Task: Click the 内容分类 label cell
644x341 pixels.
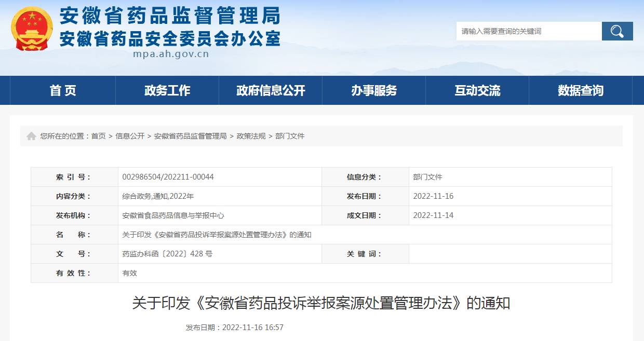Action: (x=74, y=196)
